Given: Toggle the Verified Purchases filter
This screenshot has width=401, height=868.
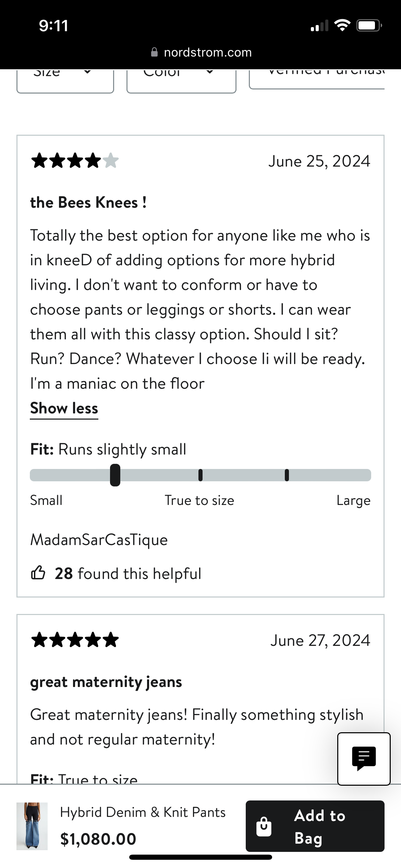Looking at the screenshot, I should click(317, 78).
